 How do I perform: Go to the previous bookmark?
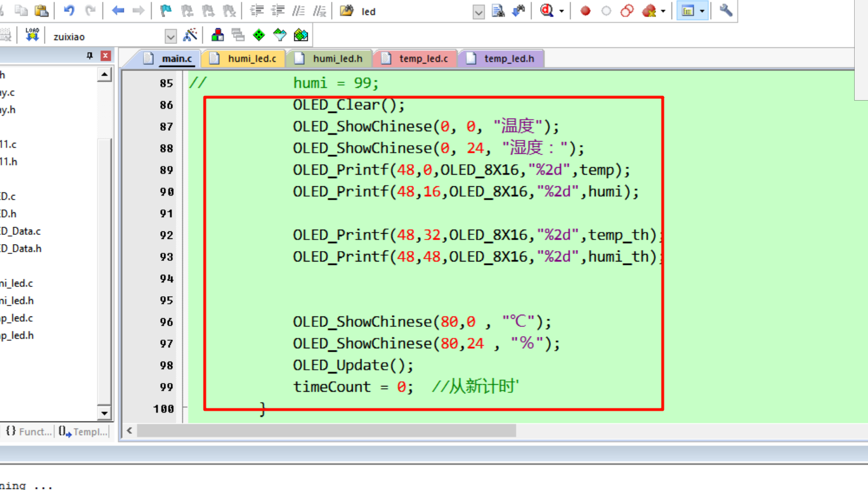click(x=187, y=10)
